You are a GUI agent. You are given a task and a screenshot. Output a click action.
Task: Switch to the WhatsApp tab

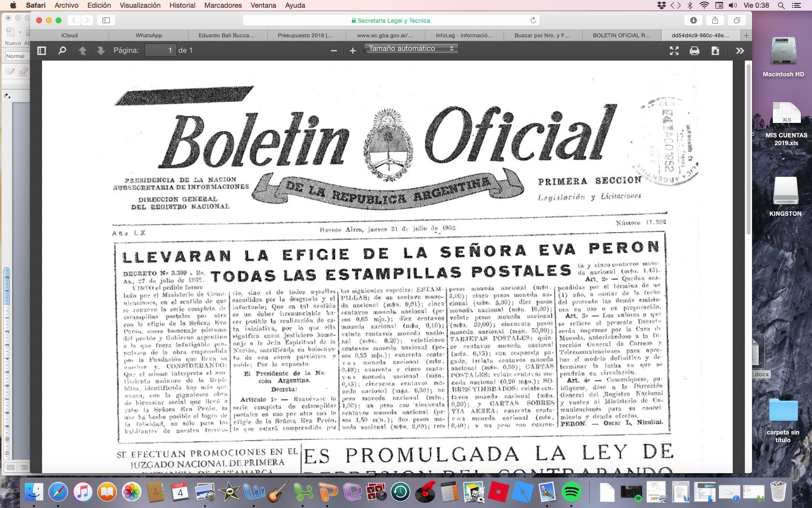pyautogui.click(x=148, y=35)
